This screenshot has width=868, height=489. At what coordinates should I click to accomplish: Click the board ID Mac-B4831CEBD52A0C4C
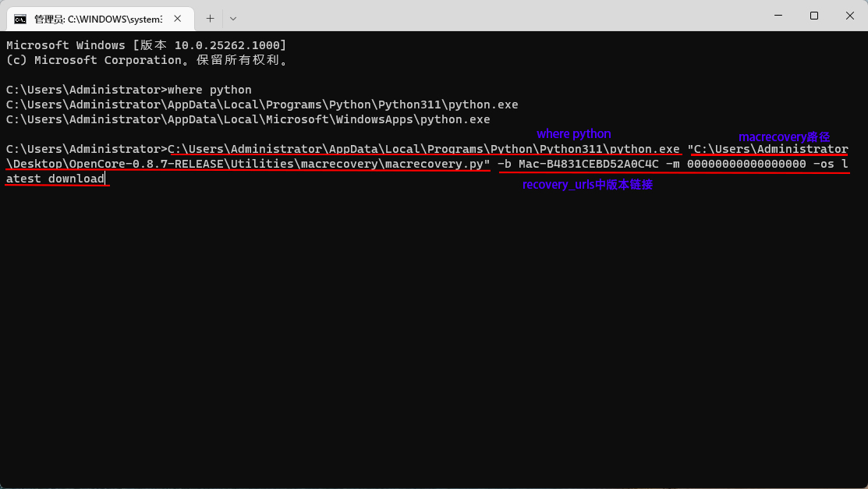coord(588,164)
